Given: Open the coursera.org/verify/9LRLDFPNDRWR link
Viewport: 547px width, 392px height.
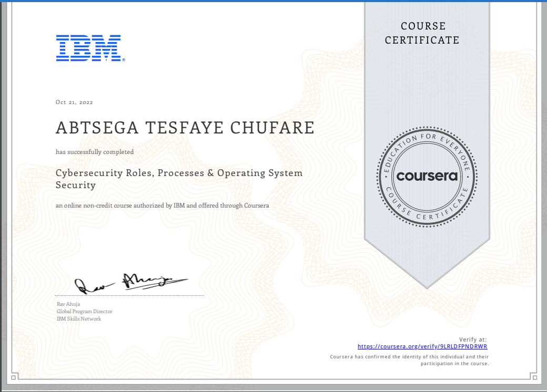Looking at the screenshot, I should pyautogui.click(x=422, y=346).
